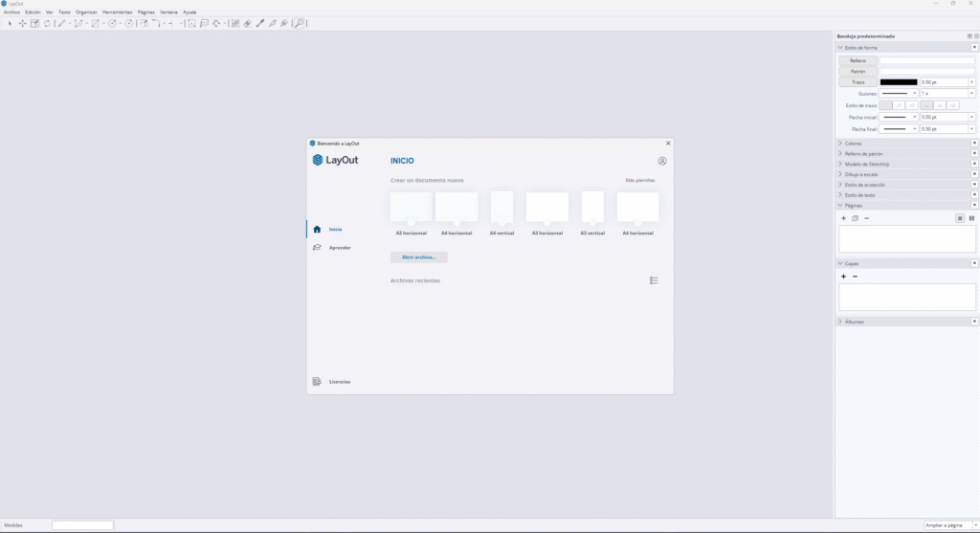Image resolution: width=980 pixels, height=533 pixels.
Task: Add a new page with plus icon
Action: [x=843, y=218]
